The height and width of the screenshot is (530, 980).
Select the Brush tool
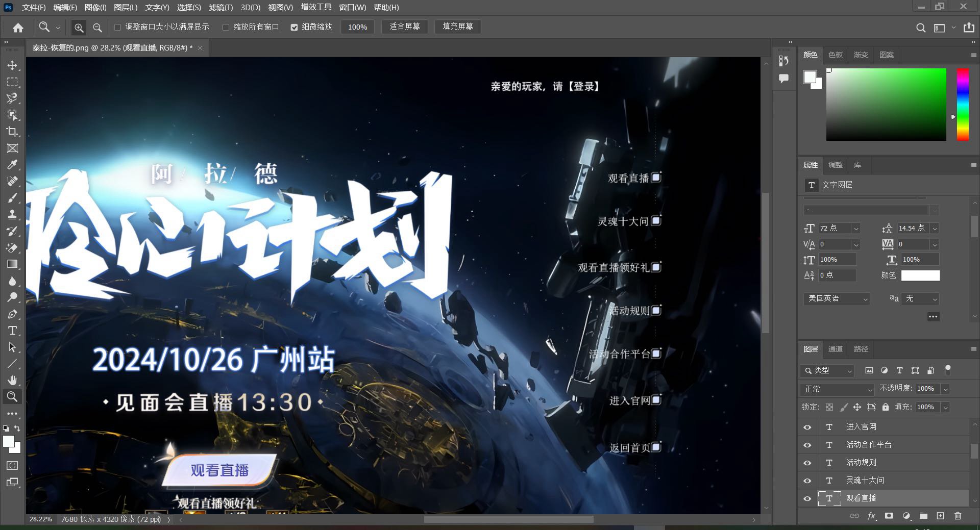12,198
